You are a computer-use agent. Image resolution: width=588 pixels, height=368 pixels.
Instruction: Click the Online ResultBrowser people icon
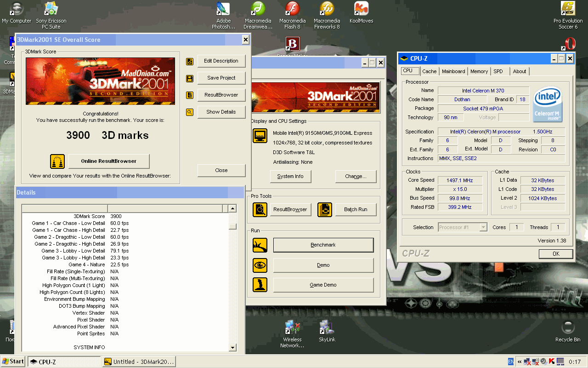click(x=57, y=161)
